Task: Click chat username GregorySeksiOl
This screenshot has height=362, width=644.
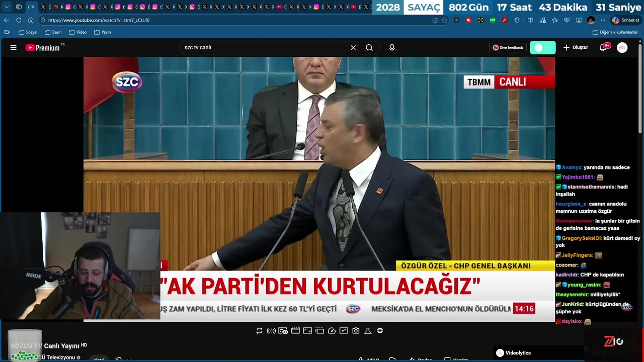Action: pyautogui.click(x=582, y=238)
